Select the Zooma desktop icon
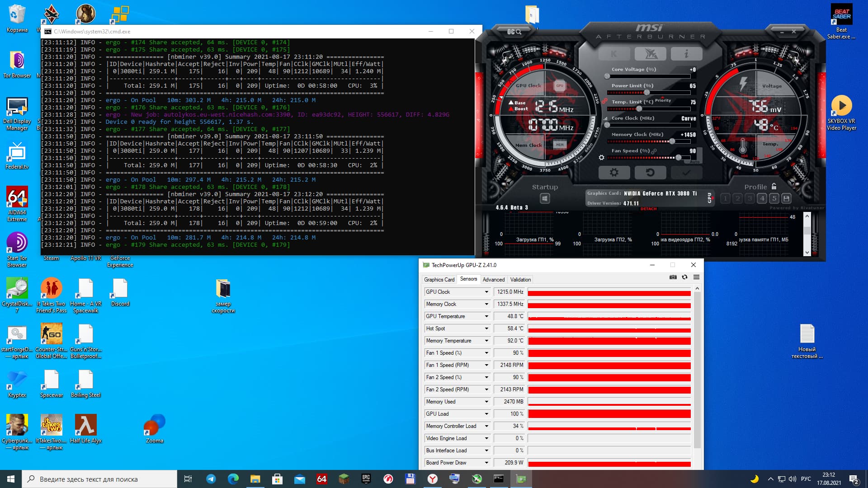 pyautogui.click(x=155, y=429)
